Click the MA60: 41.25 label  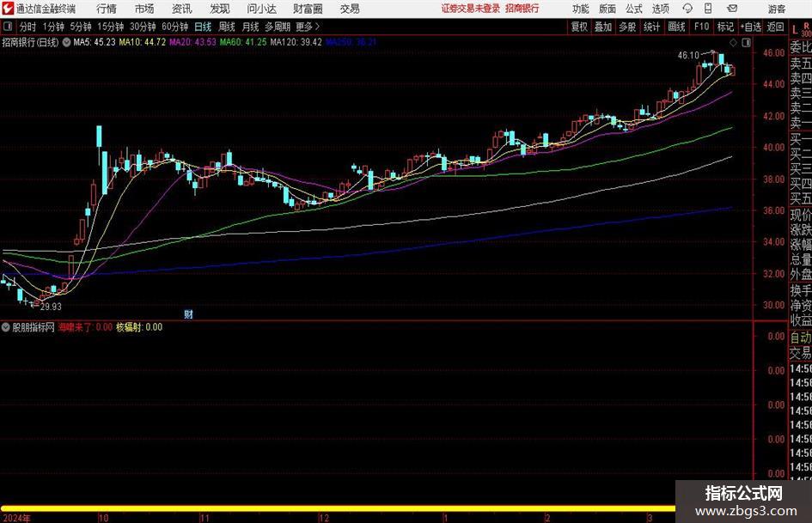[x=243, y=42]
